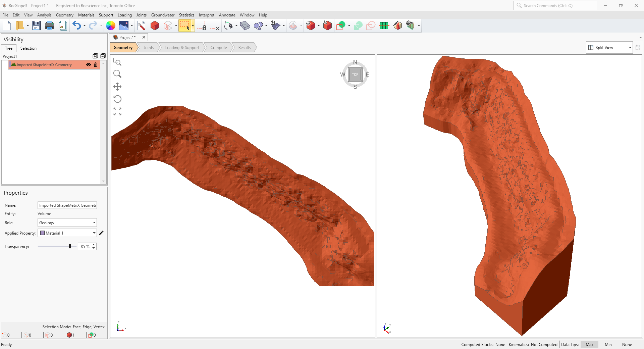This screenshot has height=349, width=644.
Task: Select the pan tool in left viewport
Action: 117,87
